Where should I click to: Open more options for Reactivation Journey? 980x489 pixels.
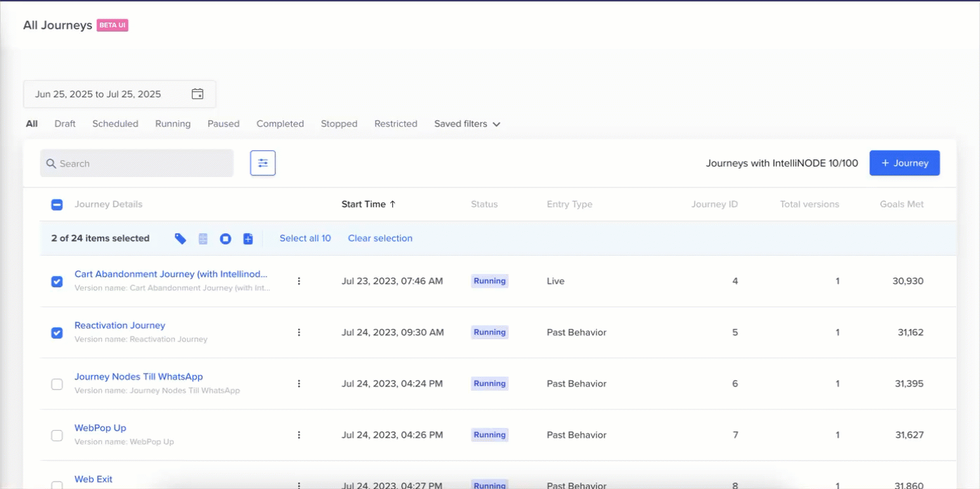(299, 332)
